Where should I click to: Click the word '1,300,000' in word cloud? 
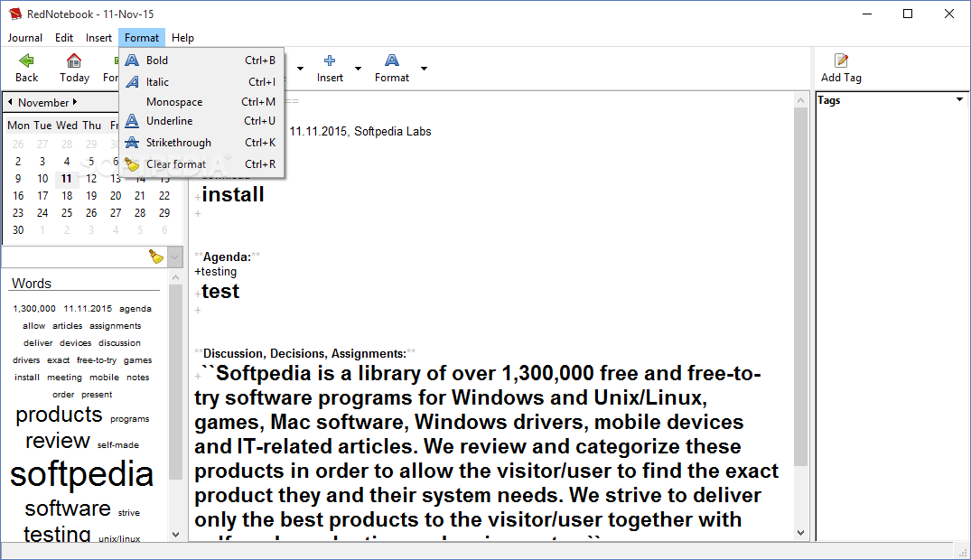point(34,309)
